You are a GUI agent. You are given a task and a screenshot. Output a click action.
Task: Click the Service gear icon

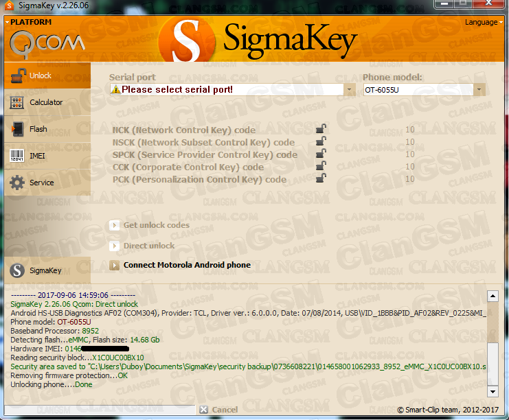click(x=17, y=183)
